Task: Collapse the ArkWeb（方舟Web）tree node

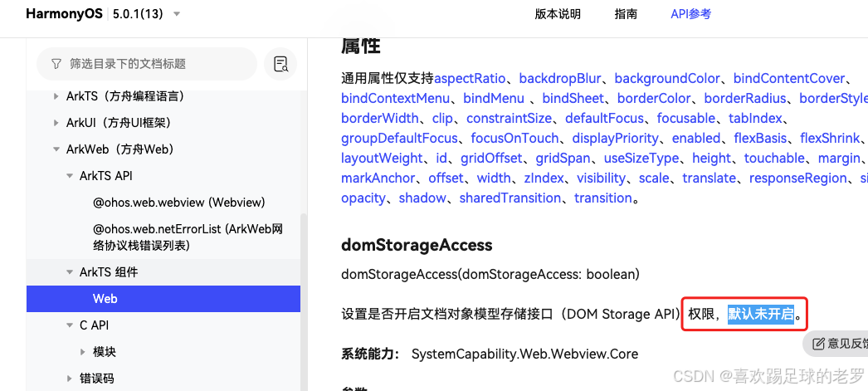Action: click(56, 149)
